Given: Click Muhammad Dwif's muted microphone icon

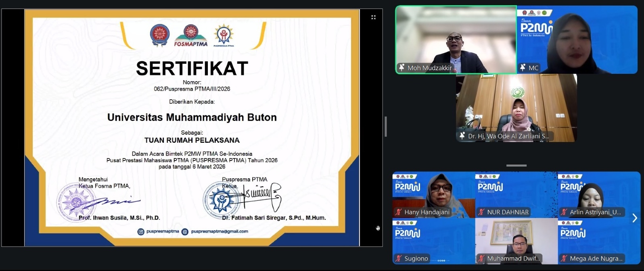Looking at the screenshot, I should (481, 258).
